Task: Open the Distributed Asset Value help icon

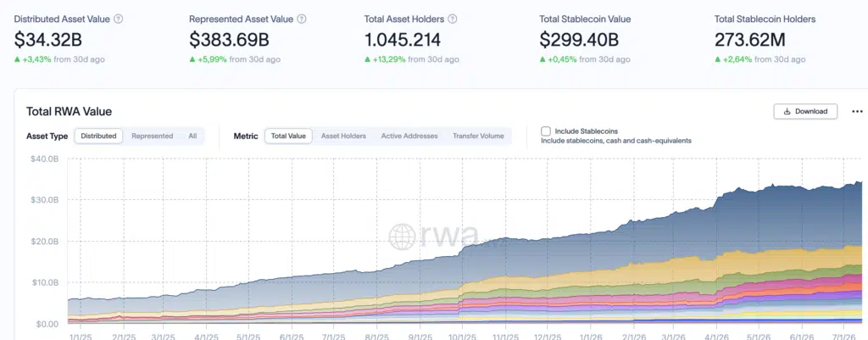Action: pos(118,19)
